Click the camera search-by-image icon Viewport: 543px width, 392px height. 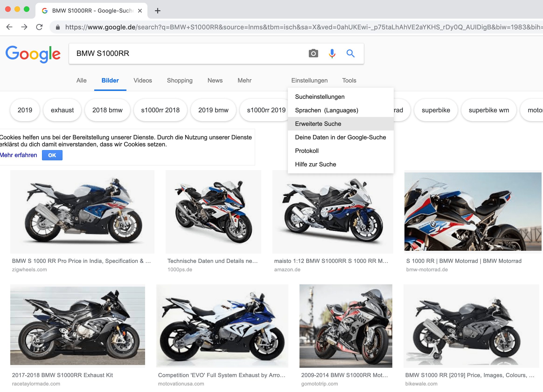coord(313,53)
